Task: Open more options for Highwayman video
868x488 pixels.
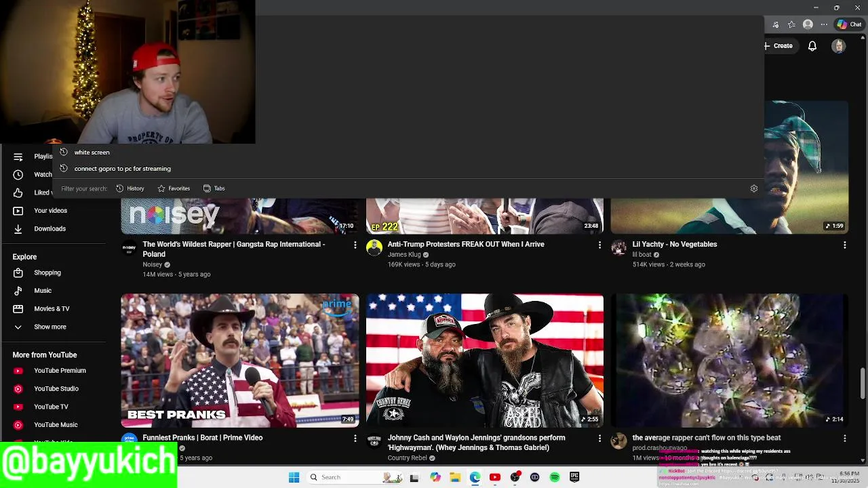Action: [599, 439]
